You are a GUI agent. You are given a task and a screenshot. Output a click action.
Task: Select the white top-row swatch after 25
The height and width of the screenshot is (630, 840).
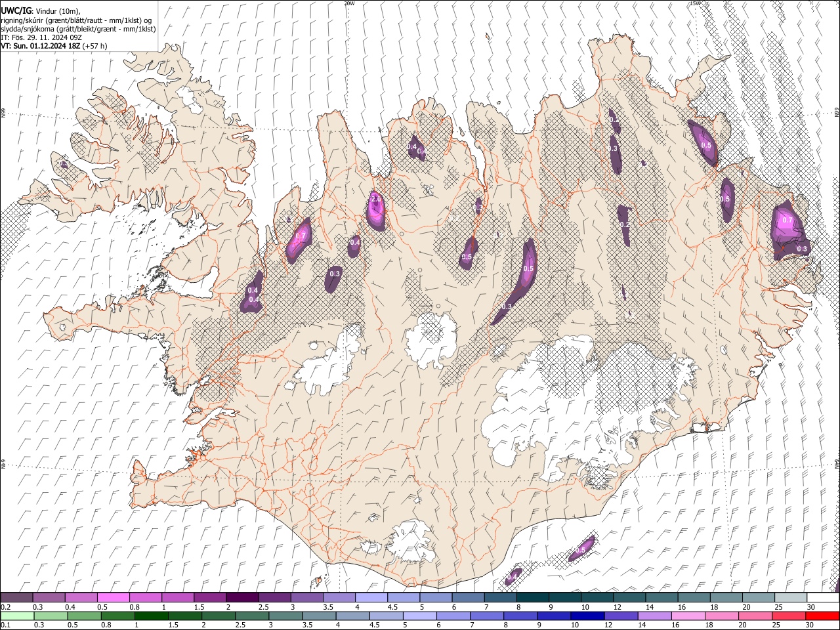point(822,598)
